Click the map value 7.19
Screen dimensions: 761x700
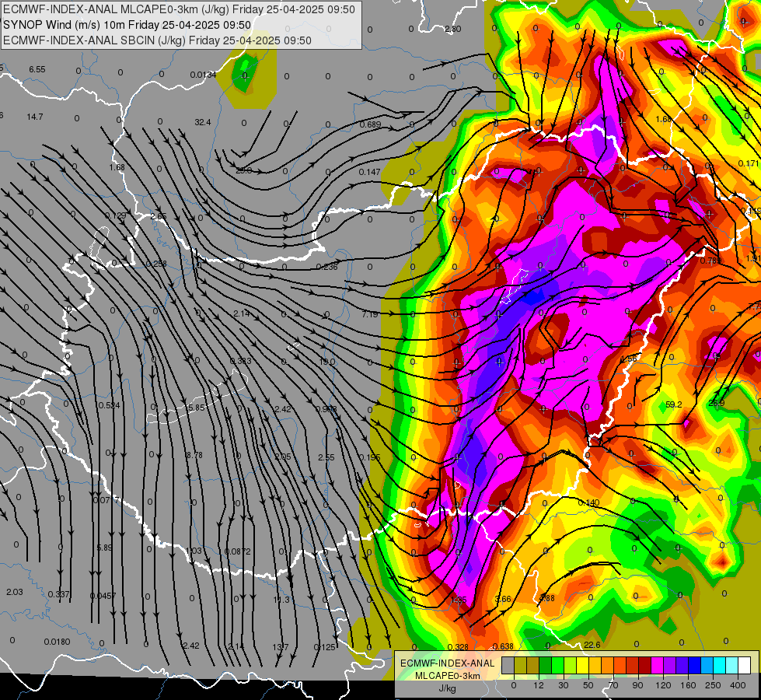point(370,314)
